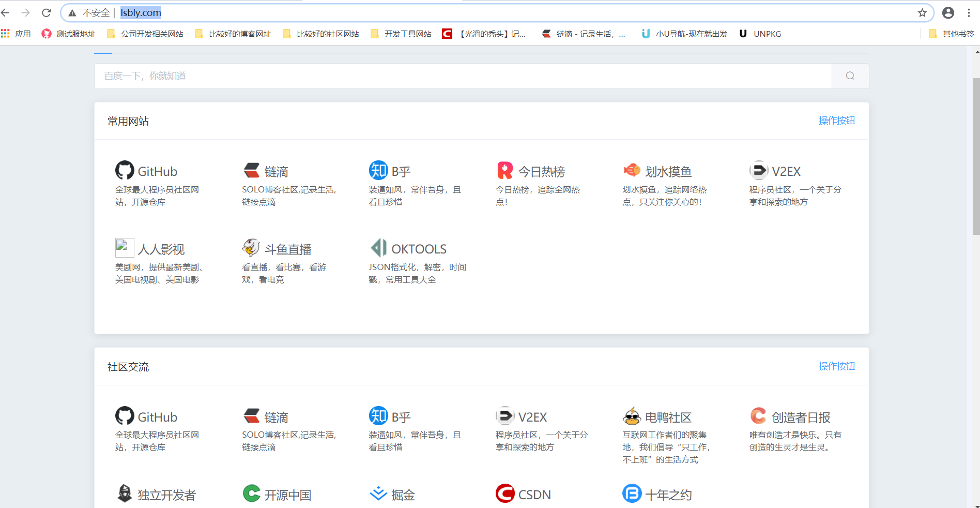Open the 其他书签 bookmark folder
Image resolution: width=980 pixels, height=508 pixels.
[x=951, y=34]
